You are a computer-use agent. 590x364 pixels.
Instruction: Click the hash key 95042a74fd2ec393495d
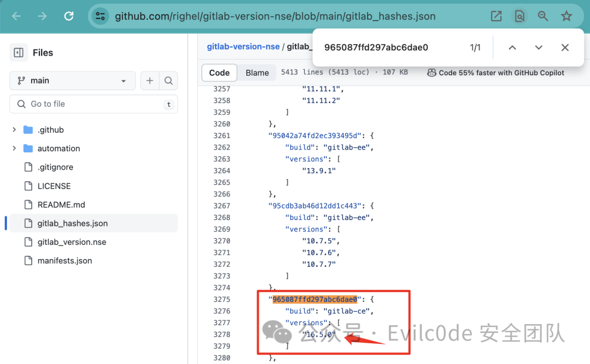tap(315, 135)
